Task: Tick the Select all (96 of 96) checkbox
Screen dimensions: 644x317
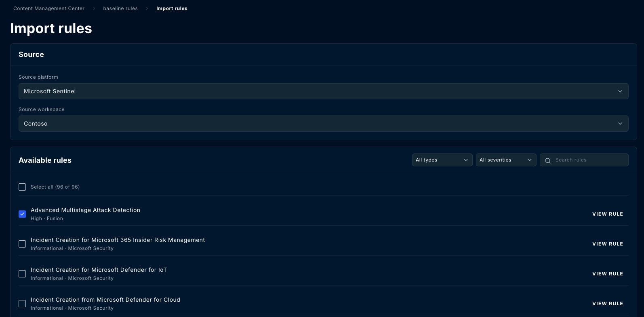Action: click(x=22, y=187)
